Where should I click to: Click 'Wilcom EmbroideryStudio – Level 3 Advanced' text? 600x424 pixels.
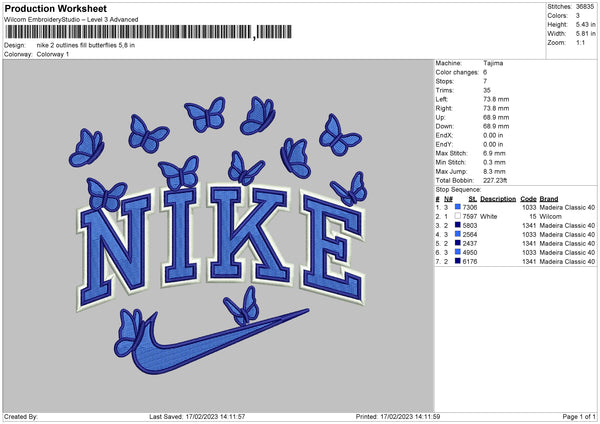71,20
